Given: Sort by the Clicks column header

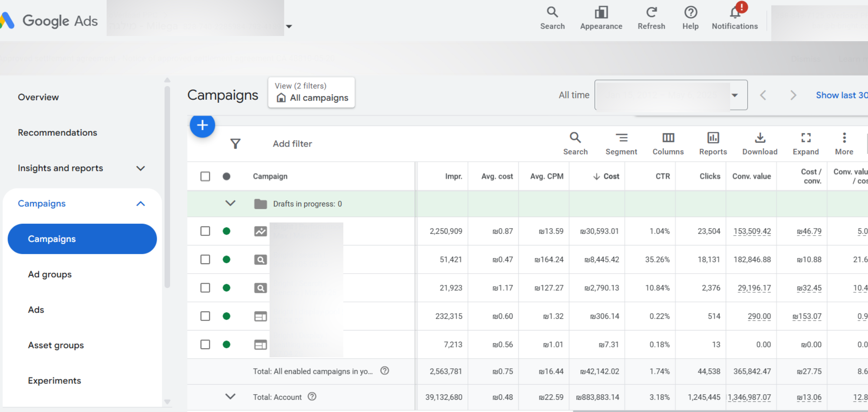Looking at the screenshot, I should [710, 176].
